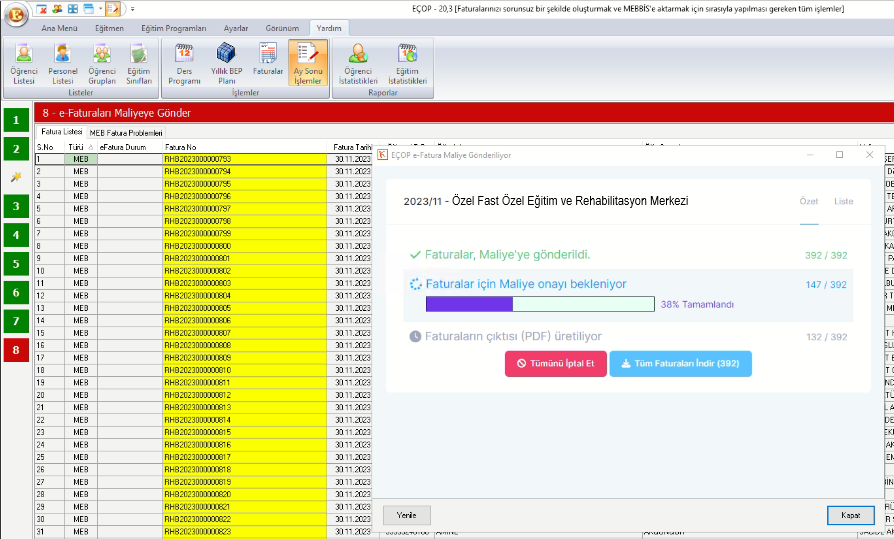
Task: Open Personel Listesi from the ribbon
Action: coord(63,64)
